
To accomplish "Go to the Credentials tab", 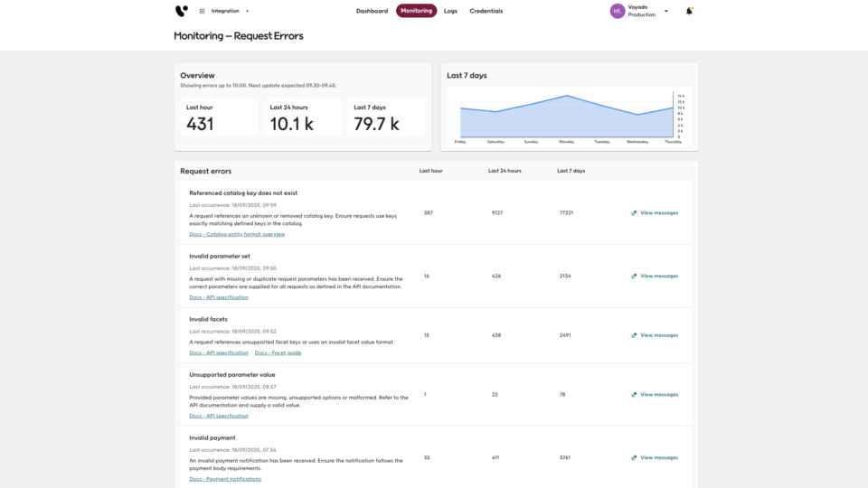I will tap(486, 11).
